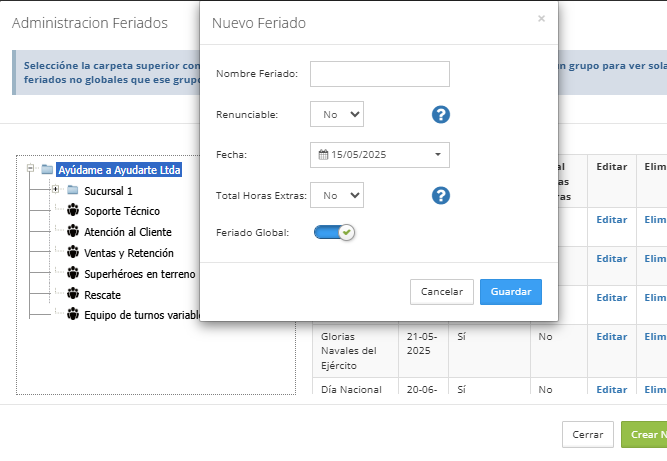Click the Cerrar button
This screenshot has width=667, height=461.
tap(587, 435)
